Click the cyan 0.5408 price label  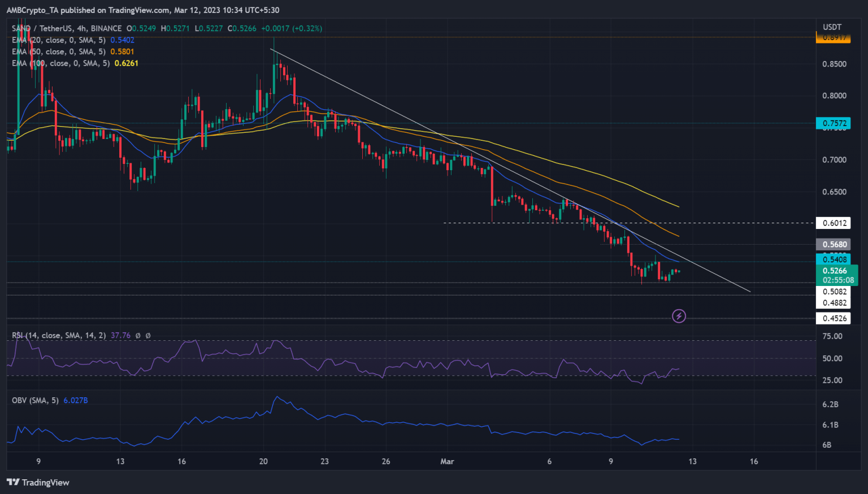834,259
